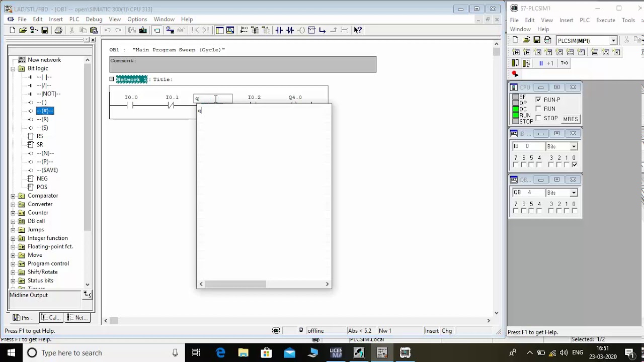Image resolution: width=644 pixels, height=362 pixels.
Task: Click the Save icon in PLCSIM toolbar
Action: pyautogui.click(x=537, y=40)
